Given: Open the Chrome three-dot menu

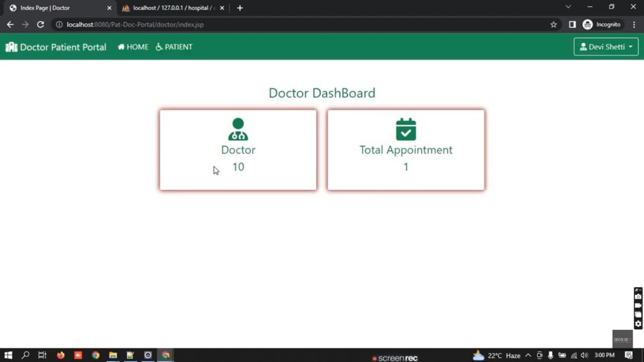Looking at the screenshot, I should pos(634,25).
